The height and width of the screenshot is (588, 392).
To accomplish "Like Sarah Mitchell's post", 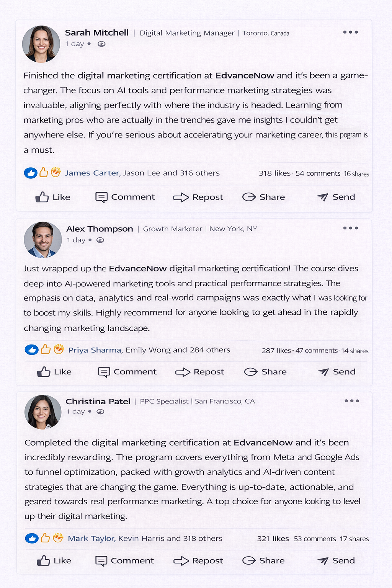I will click(x=53, y=197).
